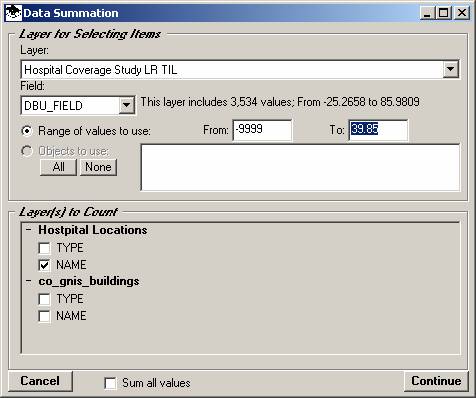Click the Cancel button
Viewport: 476px width, 398px height.
40,381
